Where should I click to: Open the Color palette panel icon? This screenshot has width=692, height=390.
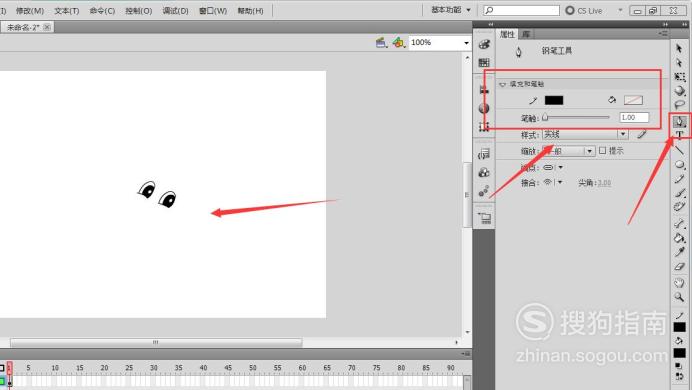coord(484,44)
